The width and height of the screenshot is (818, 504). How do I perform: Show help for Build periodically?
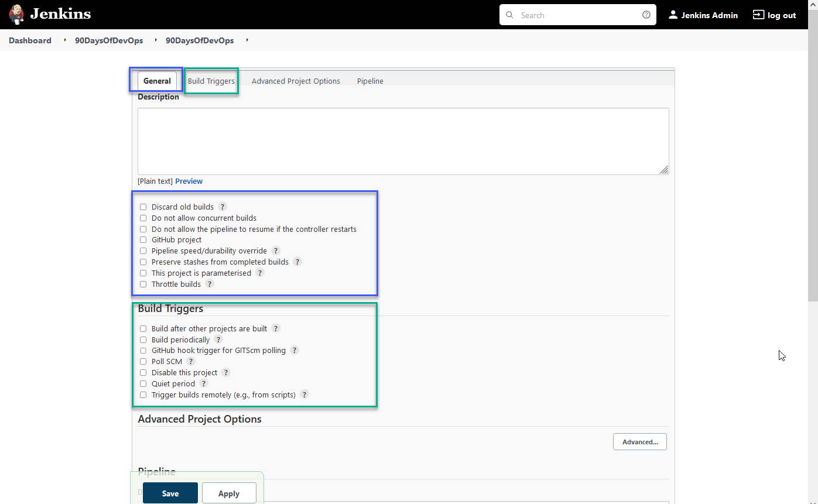tap(218, 340)
